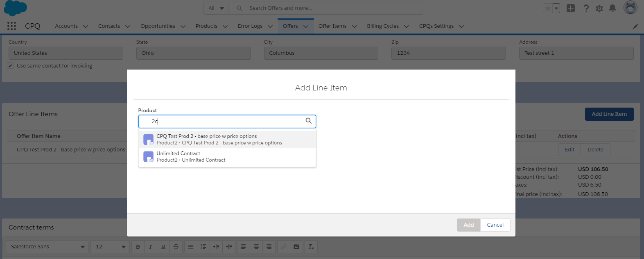Expand the Error Logs tab chevron
The image size is (644, 259).
(270, 26)
